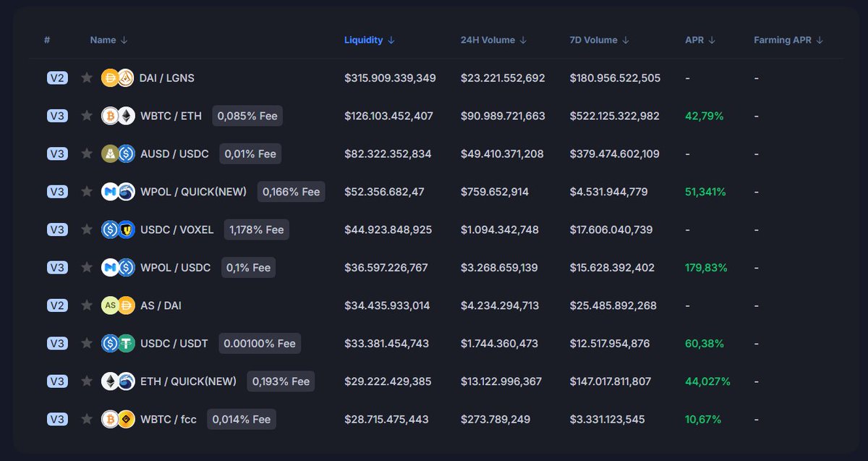Screen dimensions: 868x461
Task: Click WBTC / ETH token pair icons
Action: click(x=118, y=116)
